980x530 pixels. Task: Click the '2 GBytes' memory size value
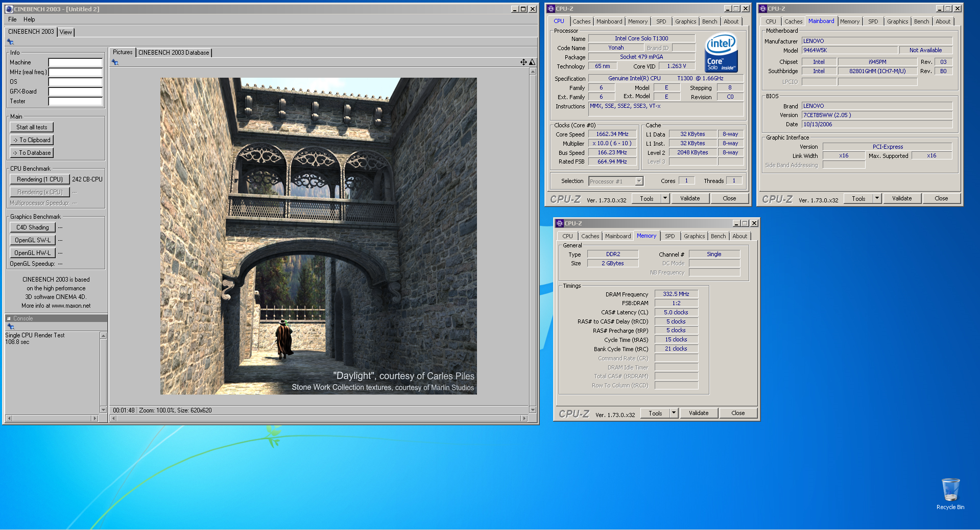613,263
